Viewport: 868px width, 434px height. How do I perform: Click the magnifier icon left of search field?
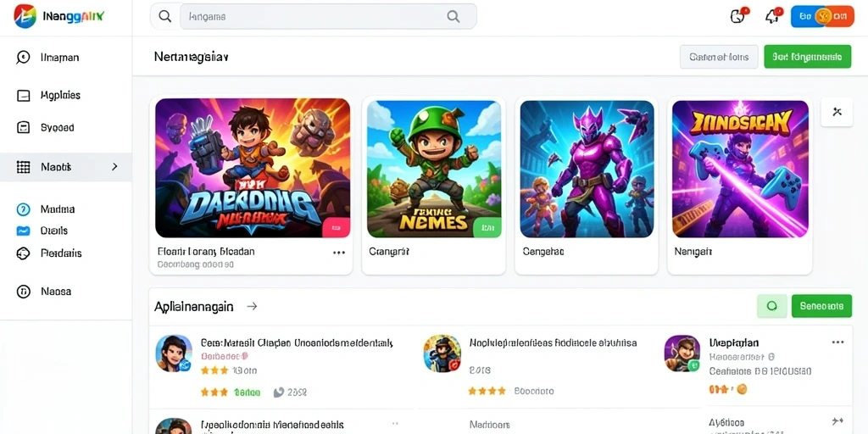(x=165, y=17)
